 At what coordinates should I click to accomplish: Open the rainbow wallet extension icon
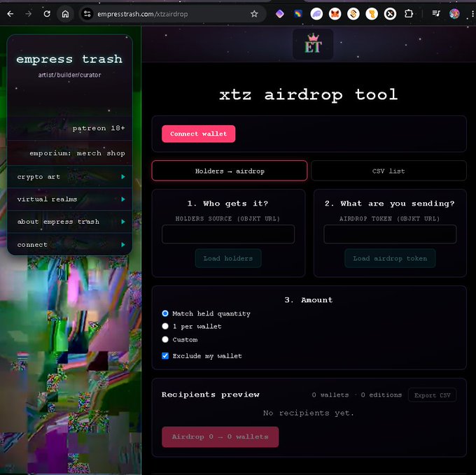click(298, 14)
